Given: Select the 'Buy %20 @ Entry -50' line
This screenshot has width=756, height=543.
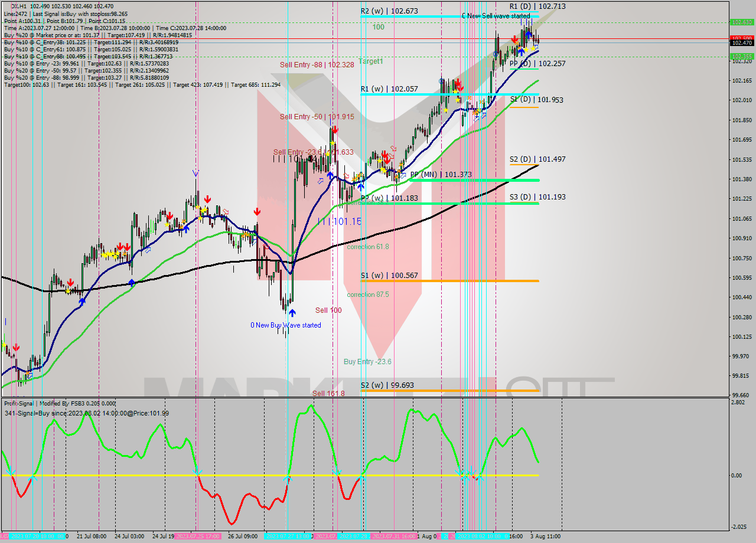Looking at the screenshot, I should tap(86, 70).
